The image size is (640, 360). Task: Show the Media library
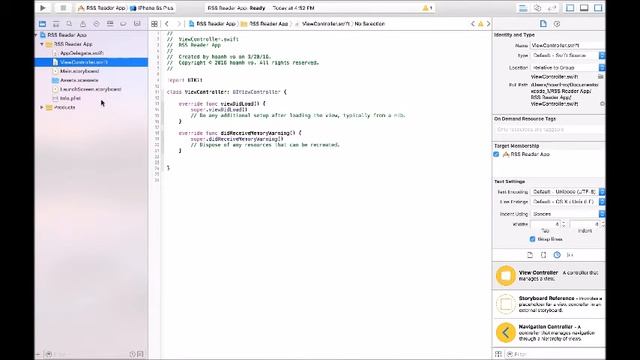click(570, 255)
